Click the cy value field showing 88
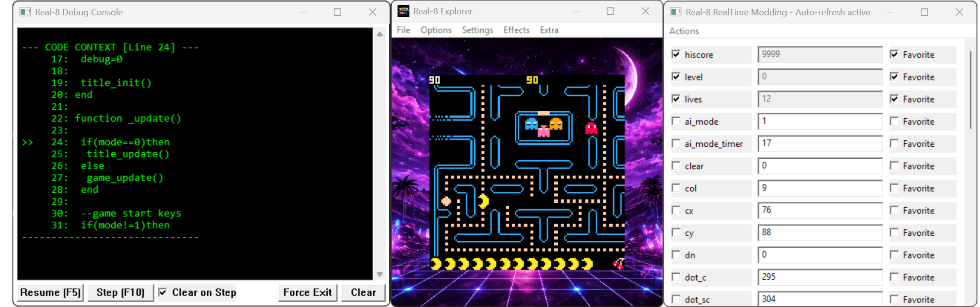Viewport: 980px width, 307px height. click(x=820, y=232)
